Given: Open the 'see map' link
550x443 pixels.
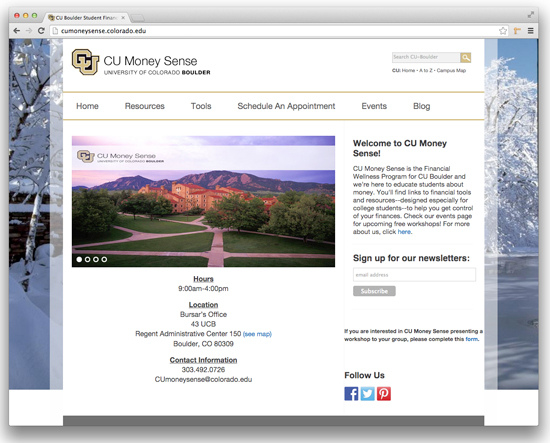Looking at the screenshot, I should (257, 334).
